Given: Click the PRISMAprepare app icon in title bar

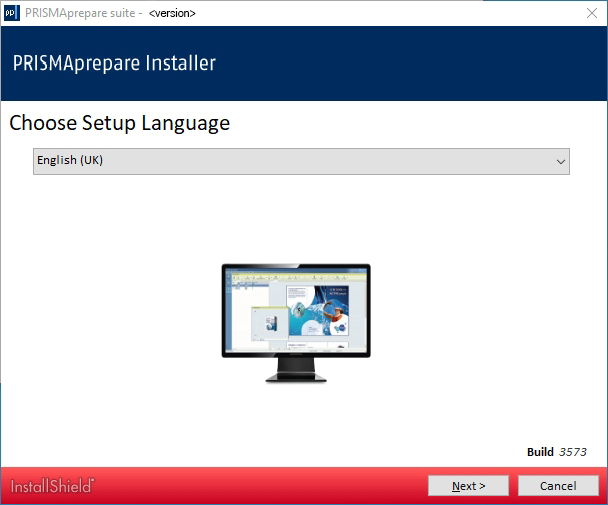Looking at the screenshot, I should [x=12, y=13].
